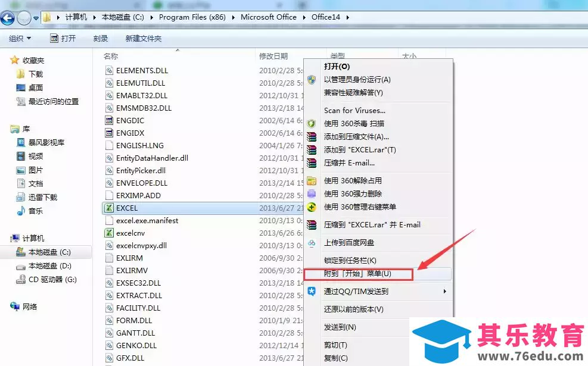Click the 刻录 toolbar button

point(101,38)
